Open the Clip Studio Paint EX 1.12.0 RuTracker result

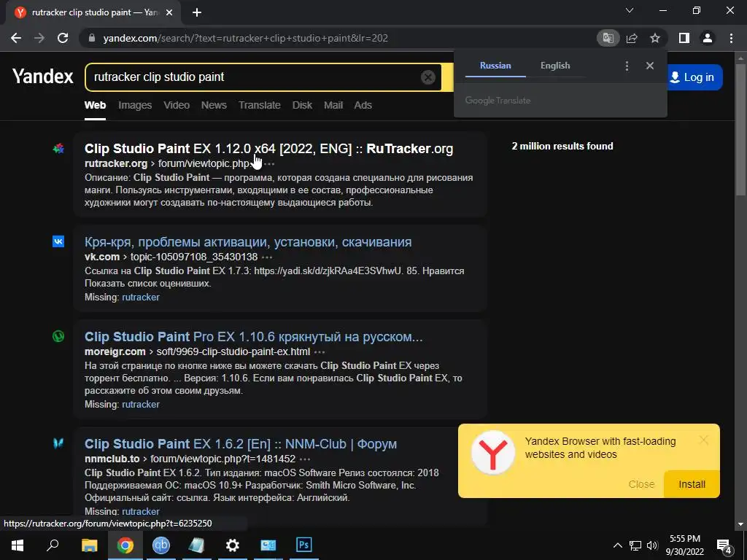pos(268,149)
